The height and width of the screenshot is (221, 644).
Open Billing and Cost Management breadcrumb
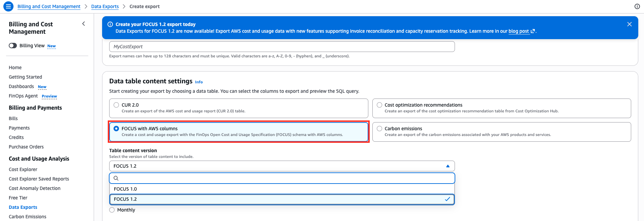point(49,6)
